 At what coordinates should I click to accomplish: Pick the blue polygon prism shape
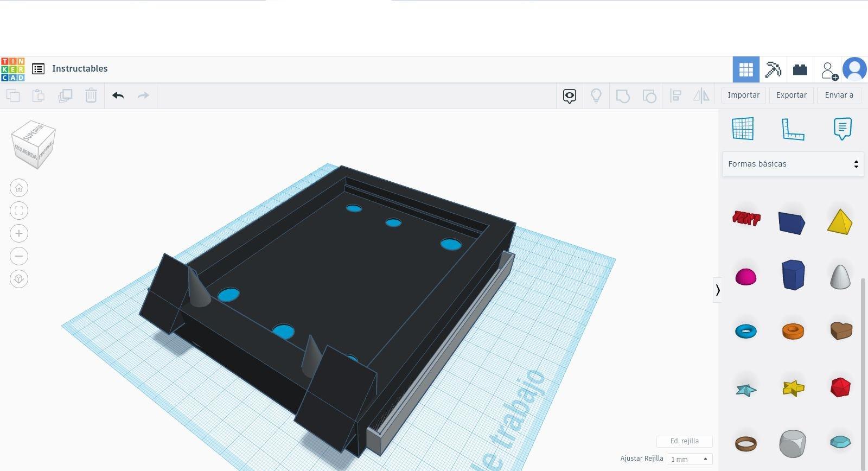[793, 275]
